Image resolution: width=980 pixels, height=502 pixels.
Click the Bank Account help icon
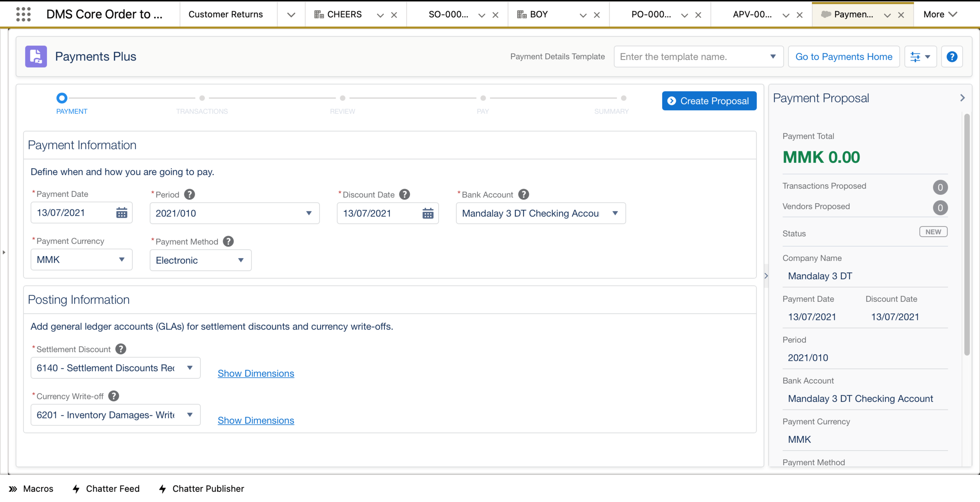(523, 195)
